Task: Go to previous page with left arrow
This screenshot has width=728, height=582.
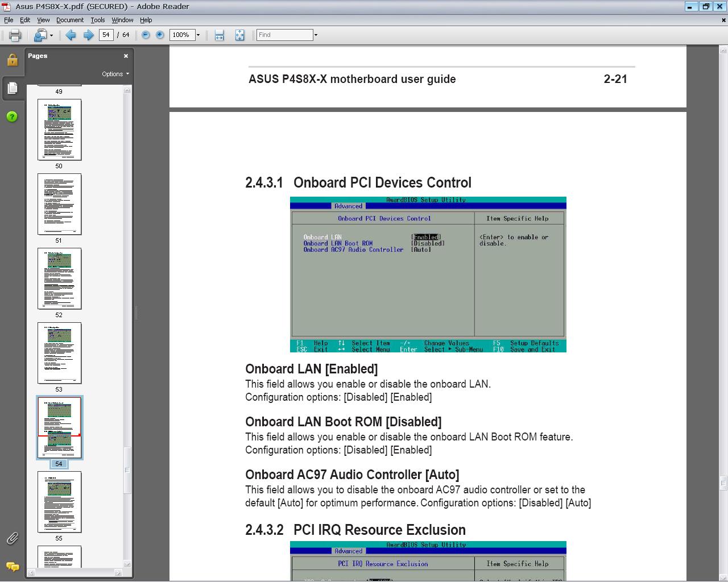Action: click(x=71, y=35)
